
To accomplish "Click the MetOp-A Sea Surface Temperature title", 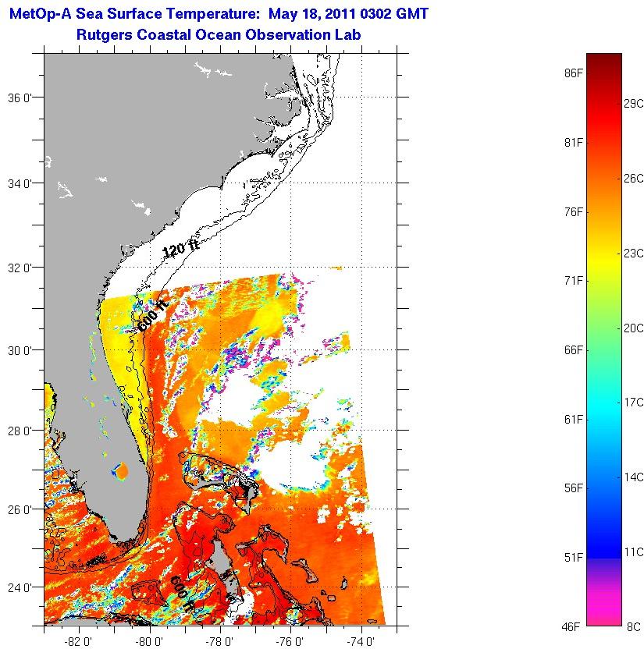I will 219,14.
